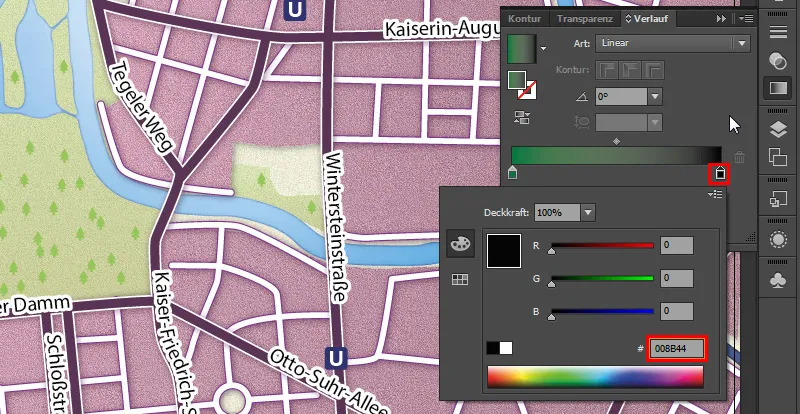800x414 pixels.
Task: Click the angle field showing 0°
Action: [x=621, y=96]
